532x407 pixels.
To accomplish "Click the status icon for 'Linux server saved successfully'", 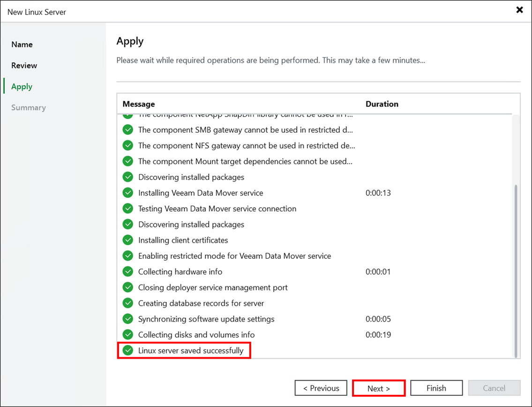I will 127,350.
